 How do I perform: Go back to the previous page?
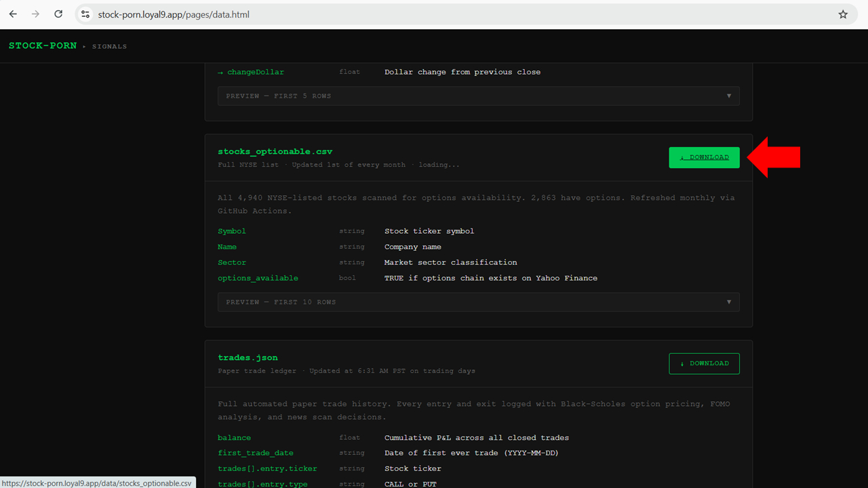(13, 14)
